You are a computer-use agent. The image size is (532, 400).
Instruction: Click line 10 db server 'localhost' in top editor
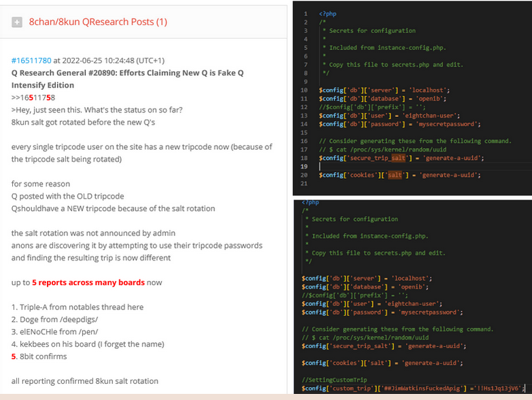tap(384, 90)
